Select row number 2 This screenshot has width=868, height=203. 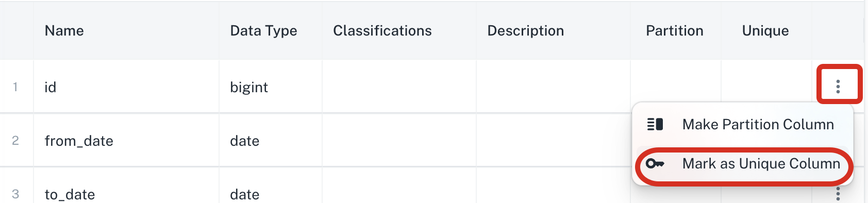point(15,140)
